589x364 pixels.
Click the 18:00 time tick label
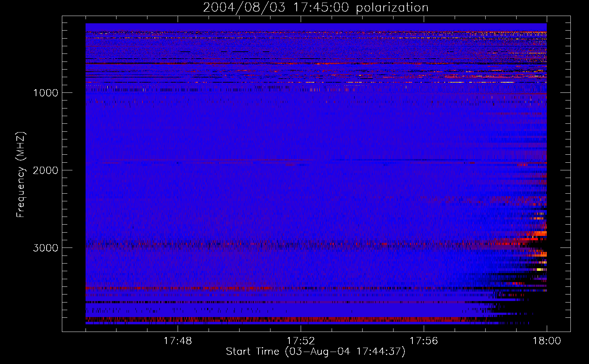(547, 341)
